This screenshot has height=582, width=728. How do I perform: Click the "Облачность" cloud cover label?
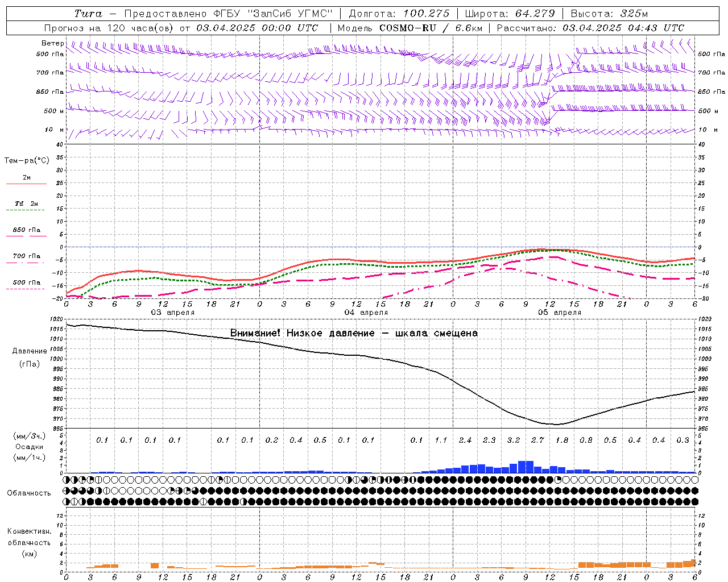[x=29, y=493]
